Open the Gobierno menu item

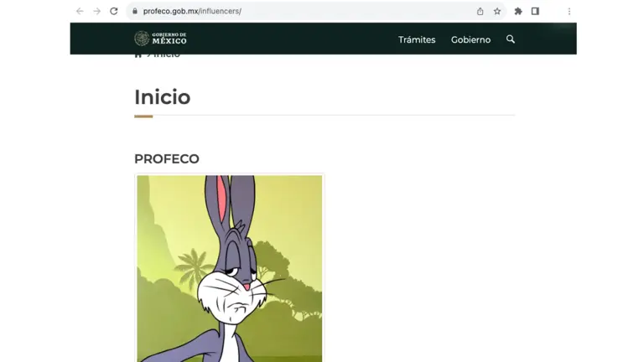point(470,40)
